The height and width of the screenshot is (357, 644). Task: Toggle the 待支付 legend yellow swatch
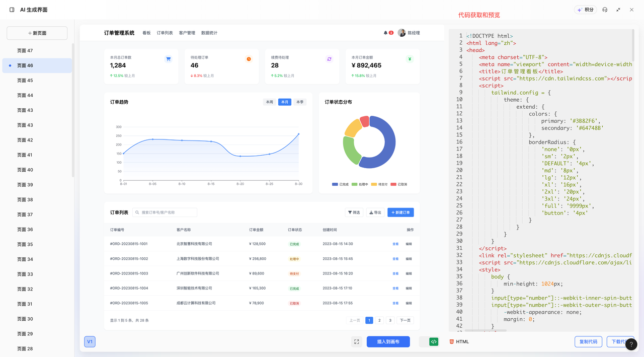coord(374,184)
